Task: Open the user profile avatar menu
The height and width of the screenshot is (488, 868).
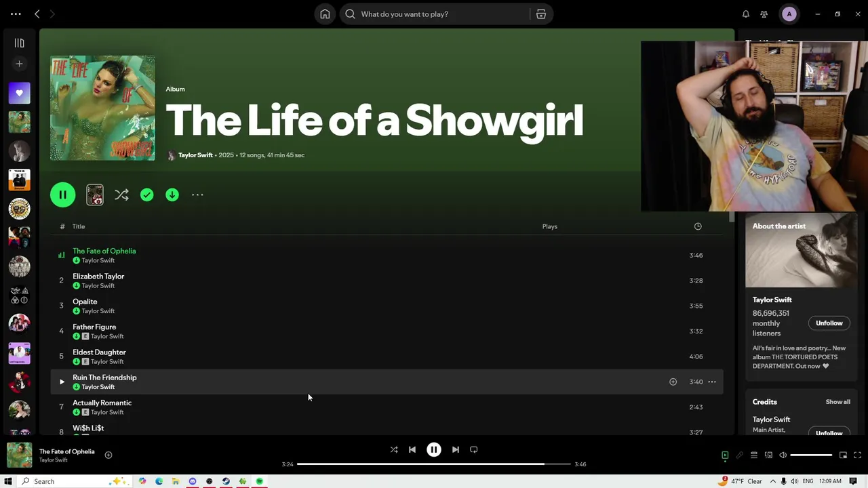Action: click(789, 14)
